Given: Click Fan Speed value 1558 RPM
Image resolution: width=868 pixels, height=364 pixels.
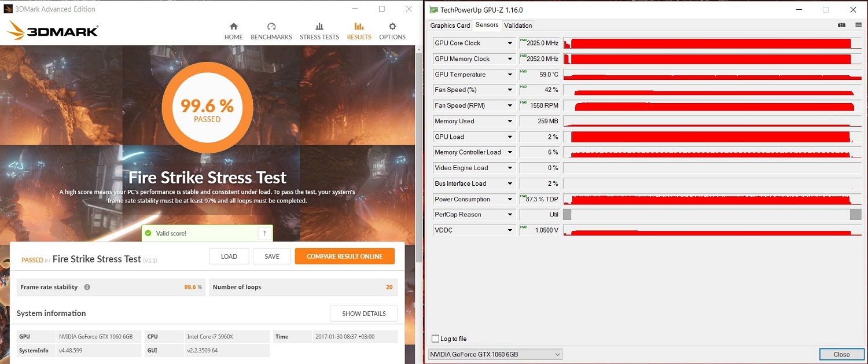Looking at the screenshot, I should click(x=540, y=106).
